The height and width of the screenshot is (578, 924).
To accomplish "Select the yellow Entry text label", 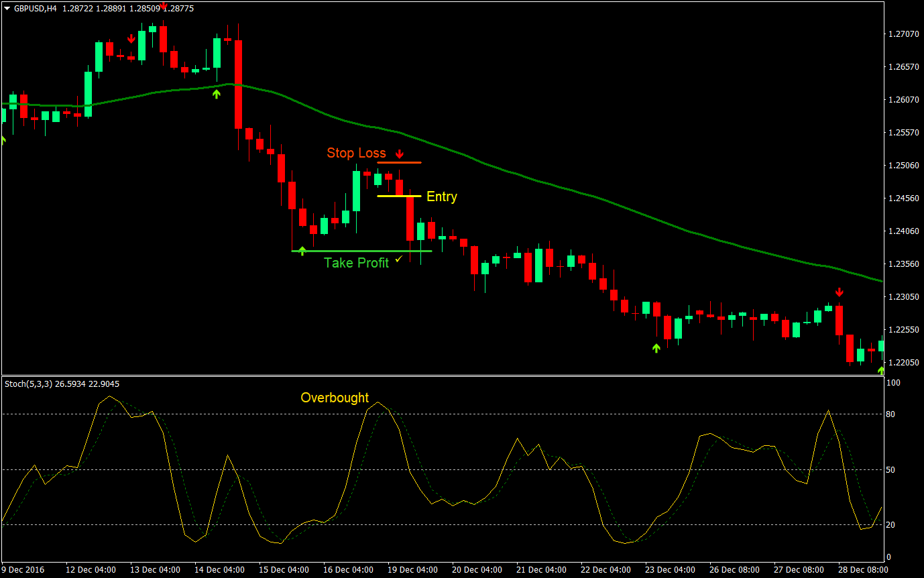I will pyautogui.click(x=442, y=196).
